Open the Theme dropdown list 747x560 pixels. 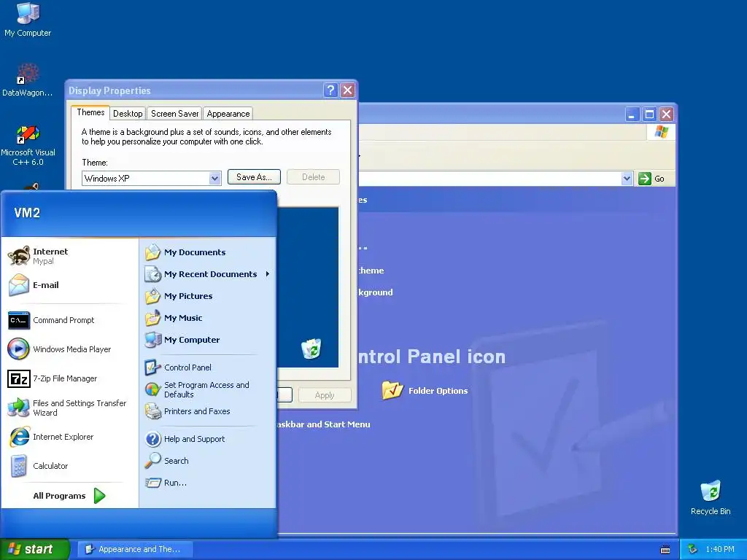(215, 179)
